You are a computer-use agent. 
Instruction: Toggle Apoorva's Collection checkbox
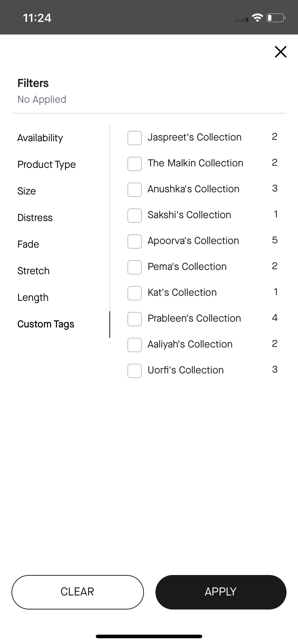pos(135,241)
